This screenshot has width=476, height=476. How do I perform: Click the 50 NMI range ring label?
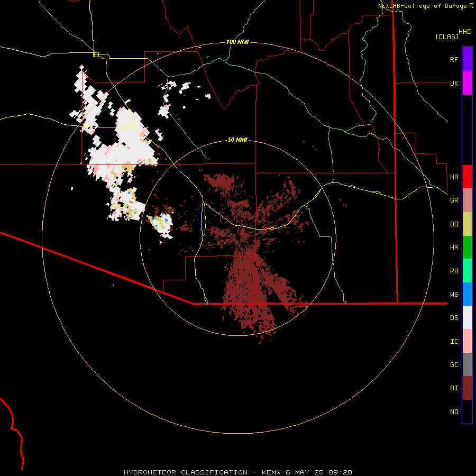[237, 140]
